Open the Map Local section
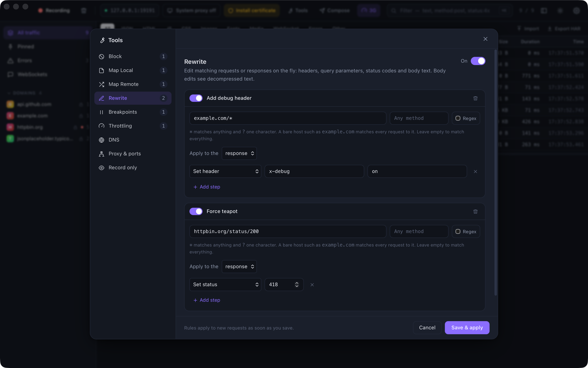The image size is (588, 368). click(133, 70)
